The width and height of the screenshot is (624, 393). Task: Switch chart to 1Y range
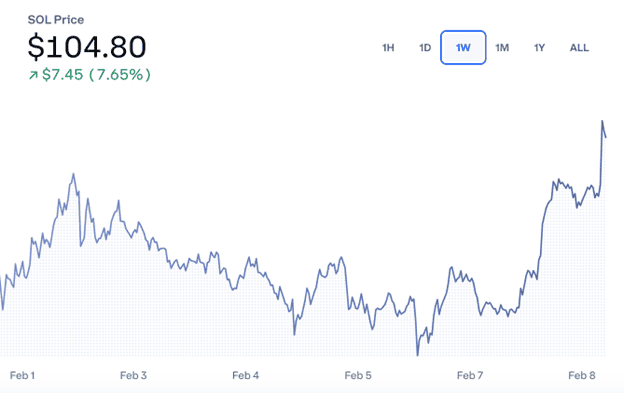click(539, 48)
